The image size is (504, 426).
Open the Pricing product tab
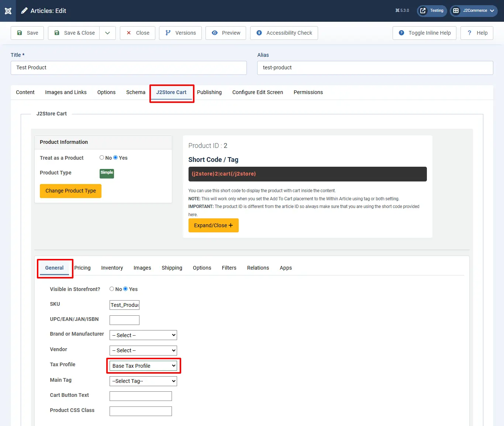82,268
